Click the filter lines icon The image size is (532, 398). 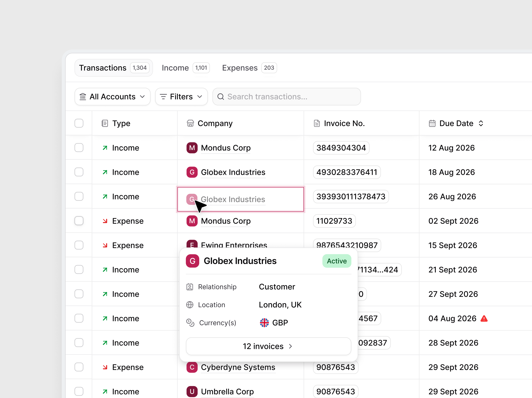pyautogui.click(x=163, y=97)
